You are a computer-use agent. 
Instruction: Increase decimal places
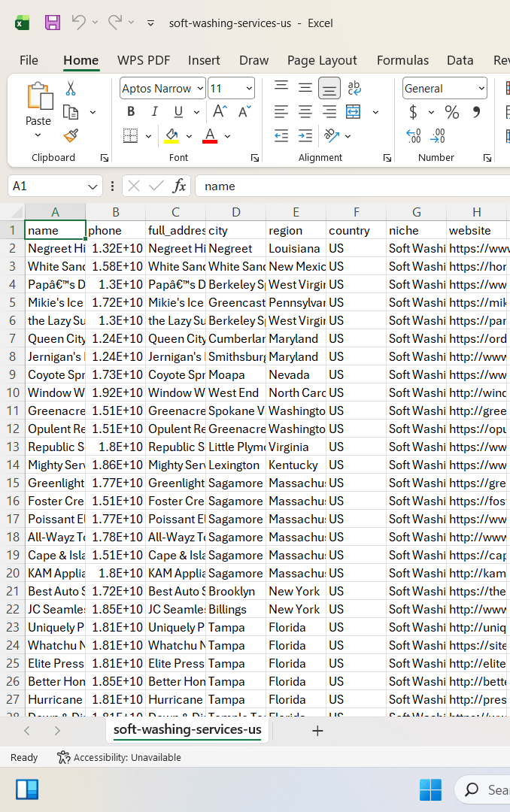[x=413, y=135]
